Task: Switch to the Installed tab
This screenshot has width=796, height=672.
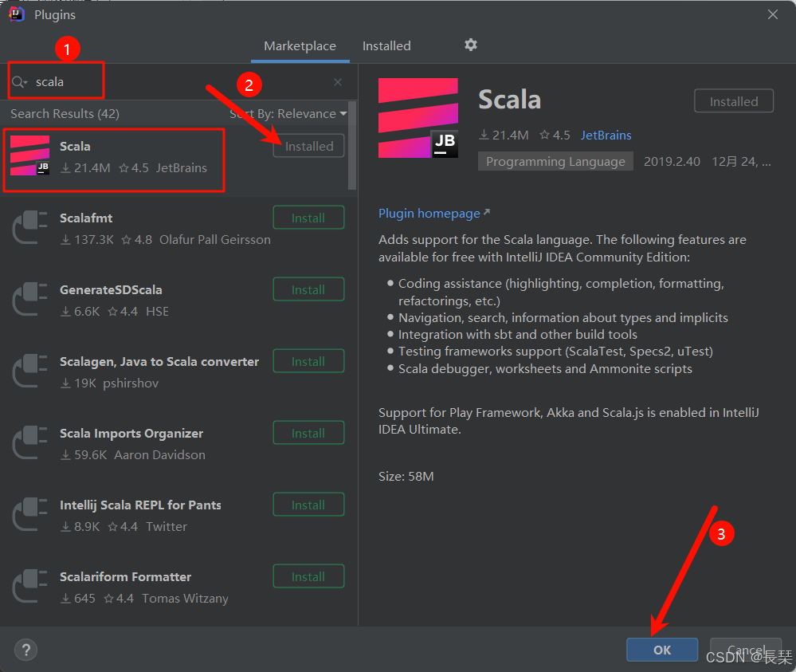Action: [x=386, y=45]
